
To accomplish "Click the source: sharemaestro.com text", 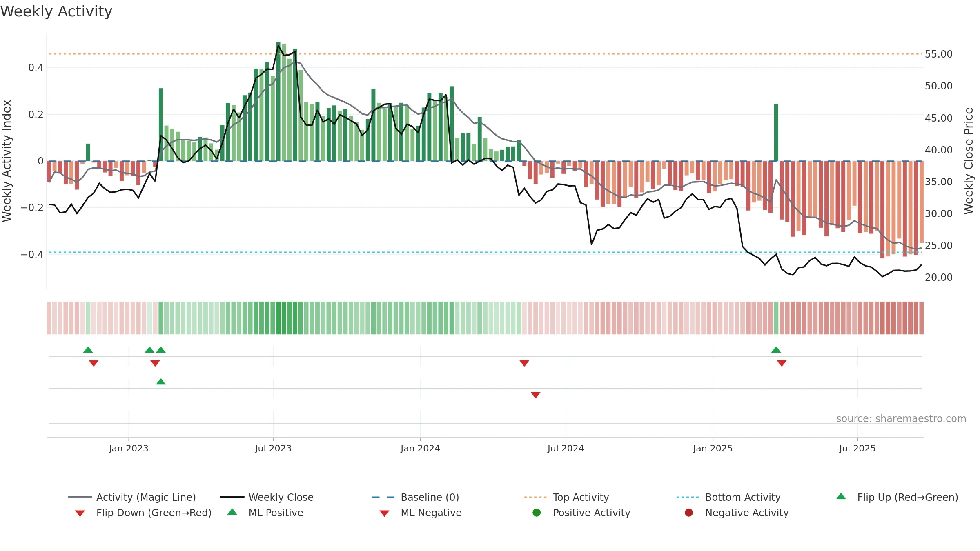I will tap(901, 419).
